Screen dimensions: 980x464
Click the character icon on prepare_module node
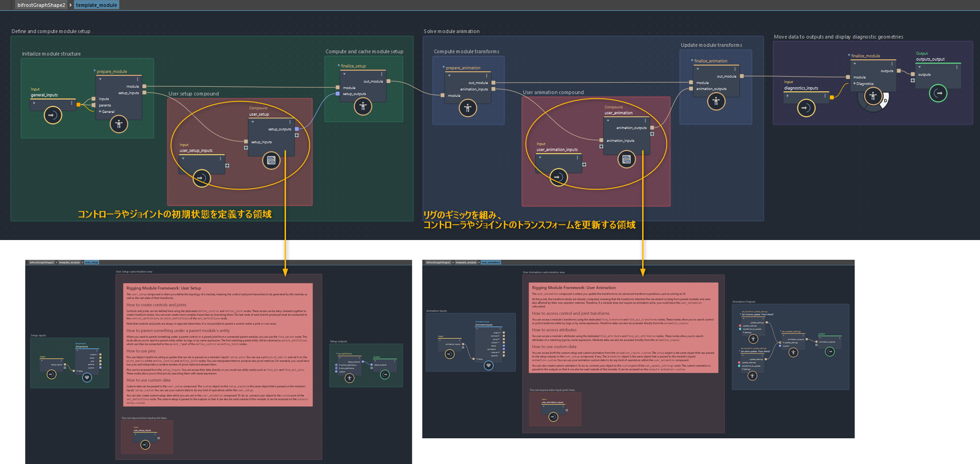pos(119,124)
